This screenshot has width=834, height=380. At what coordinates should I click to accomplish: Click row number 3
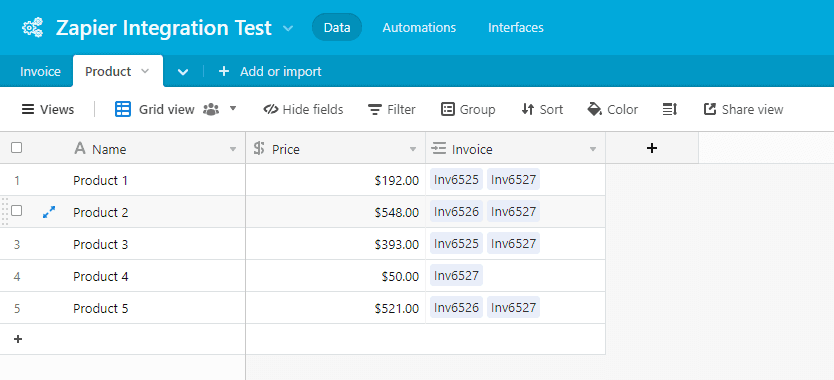pos(17,245)
